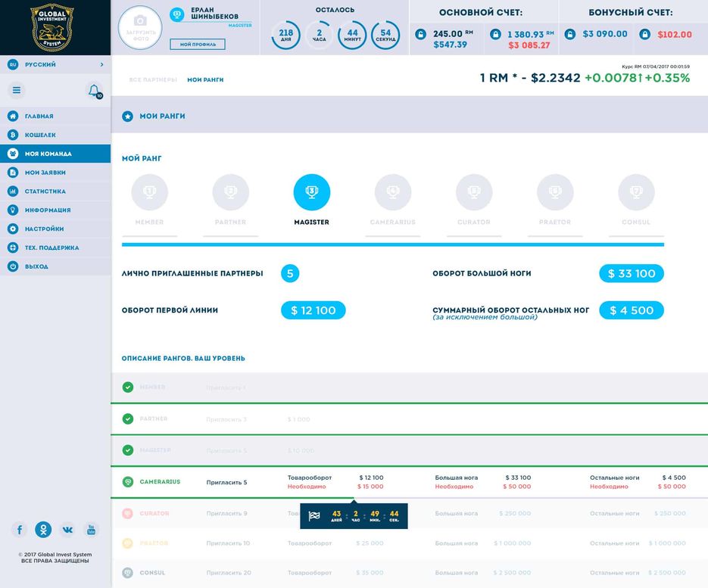Screen dimensions: 708x588
Task: Click the user name ЕРЛАН ШИНЫБЕКОВ
Action: tap(214, 13)
